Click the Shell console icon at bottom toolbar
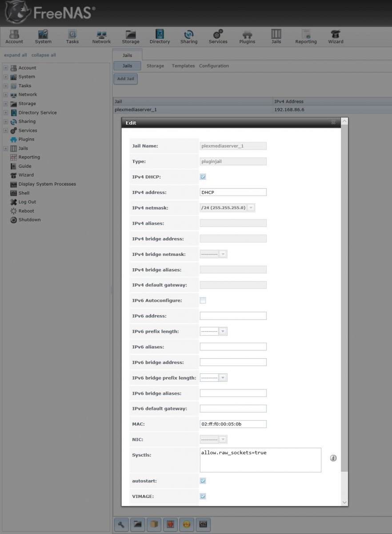 (203, 525)
